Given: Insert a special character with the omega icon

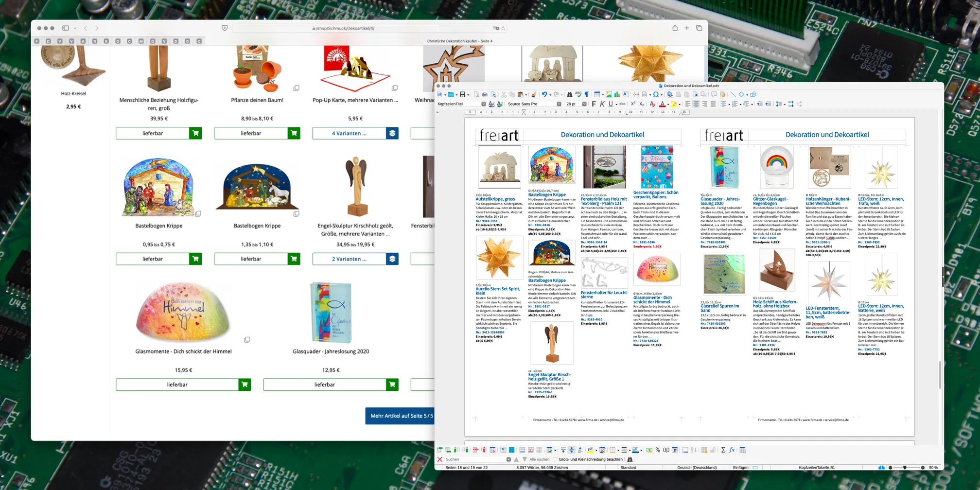Looking at the screenshot, I should click(656, 95).
